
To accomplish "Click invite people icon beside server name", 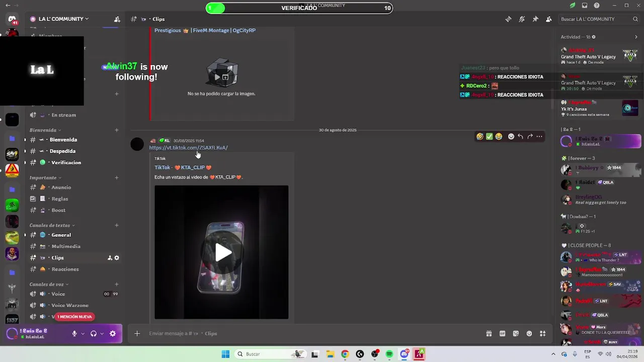I will (117, 19).
